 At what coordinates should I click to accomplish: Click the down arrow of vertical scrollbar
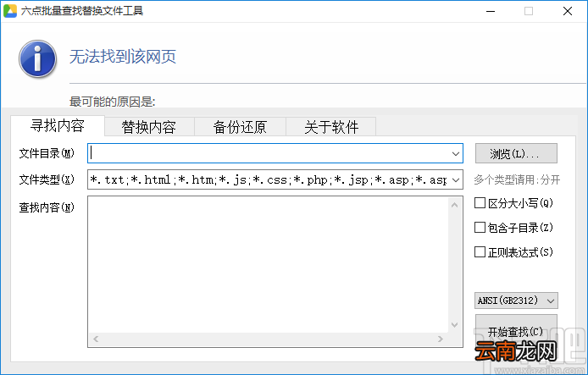pos(454,324)
